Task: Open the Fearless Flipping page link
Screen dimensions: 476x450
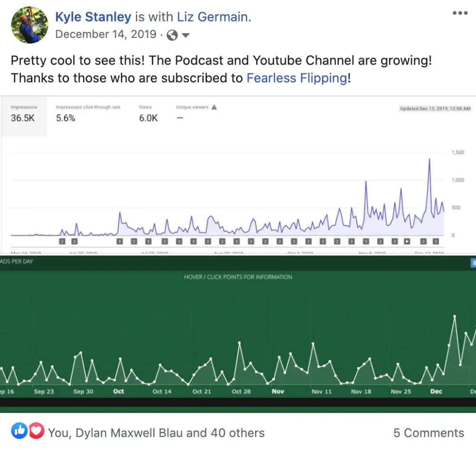Action: coord(297,78)
